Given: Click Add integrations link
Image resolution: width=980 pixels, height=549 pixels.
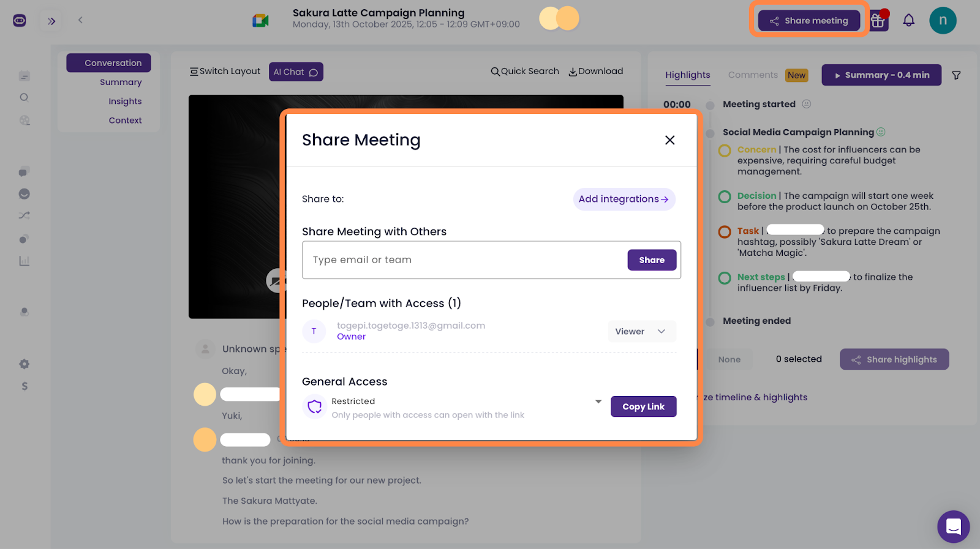Looking at the screenshot, I should click(x=624, y=199).
